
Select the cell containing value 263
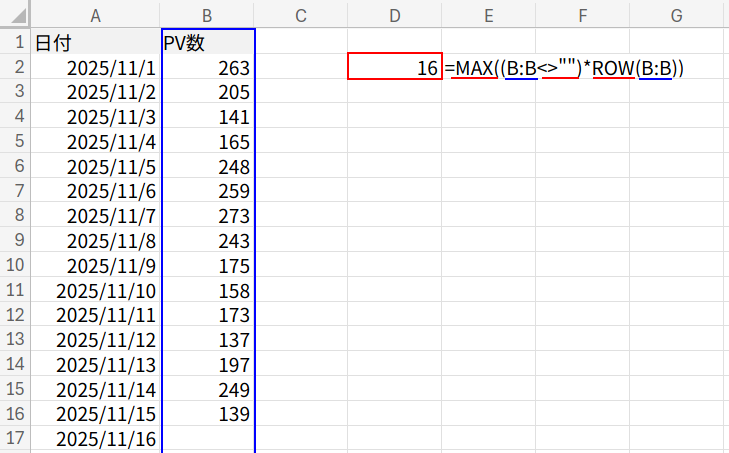(x=208, y=68)
